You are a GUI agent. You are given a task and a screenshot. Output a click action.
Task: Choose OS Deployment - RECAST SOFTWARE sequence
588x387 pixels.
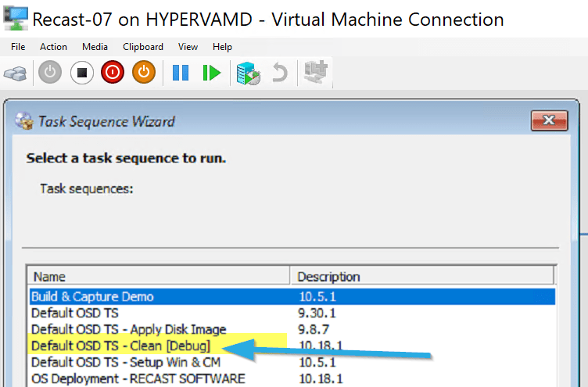click(138, 378)
